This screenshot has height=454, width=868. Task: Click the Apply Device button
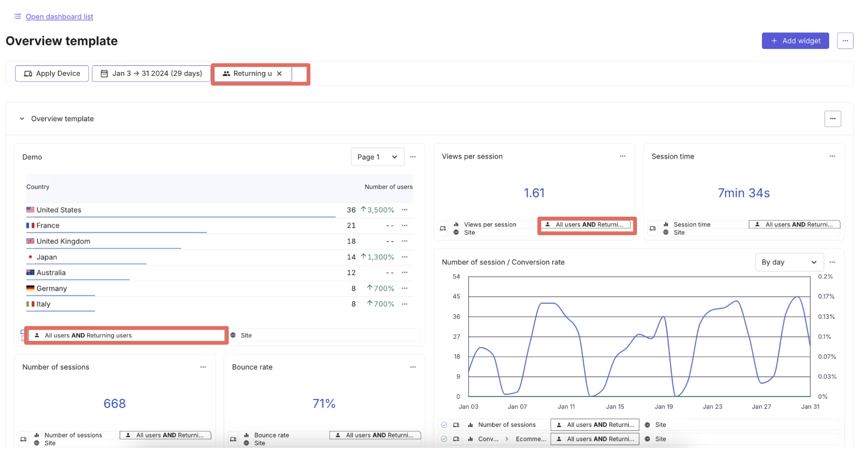(x=52, y=73)
